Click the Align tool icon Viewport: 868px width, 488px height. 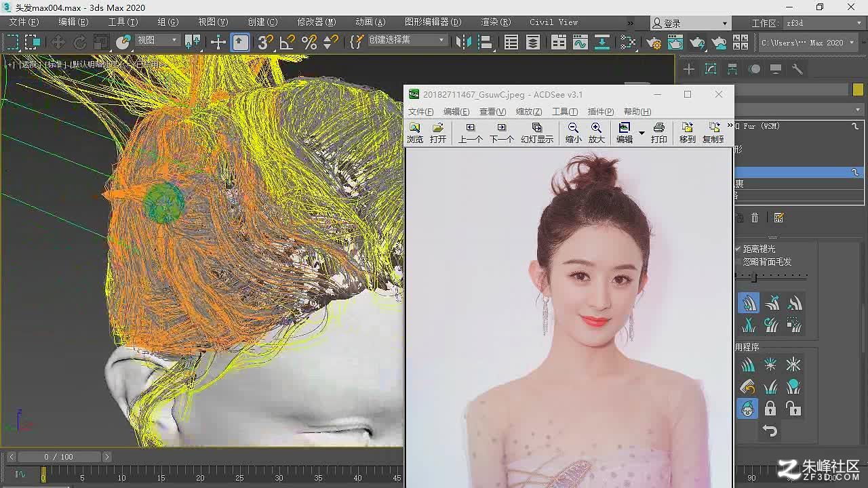pos(486,43)
